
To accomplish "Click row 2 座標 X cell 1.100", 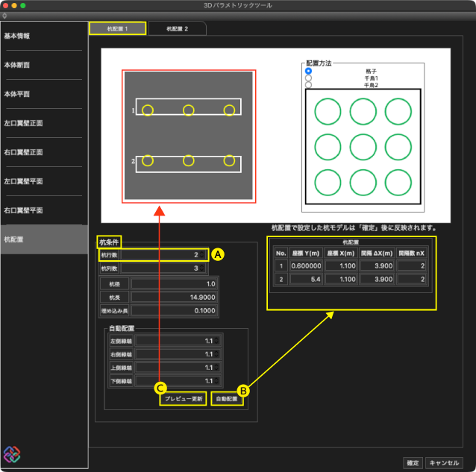I will 341,280.
